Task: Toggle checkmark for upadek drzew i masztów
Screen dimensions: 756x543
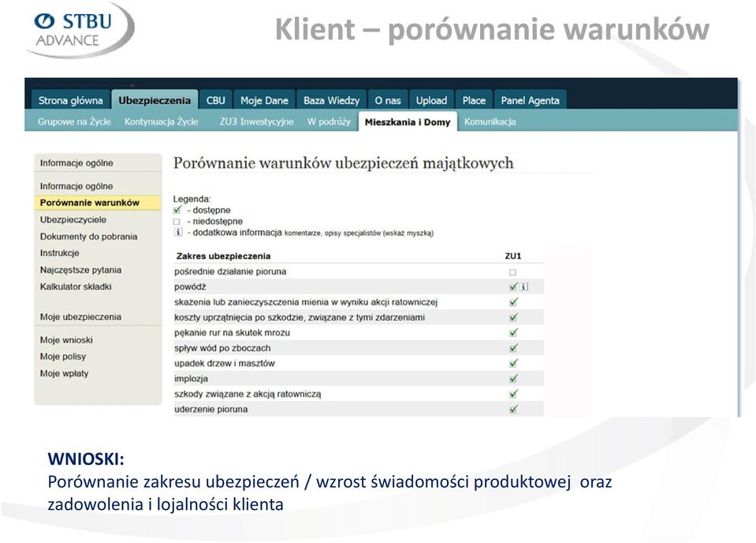Action: pos(513,363)
